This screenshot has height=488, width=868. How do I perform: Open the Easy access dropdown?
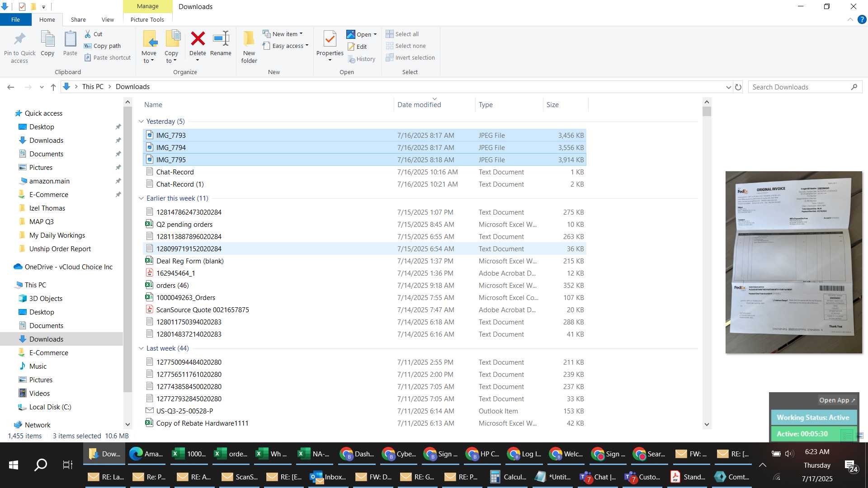pyautogui.click(x=286, y=46)
